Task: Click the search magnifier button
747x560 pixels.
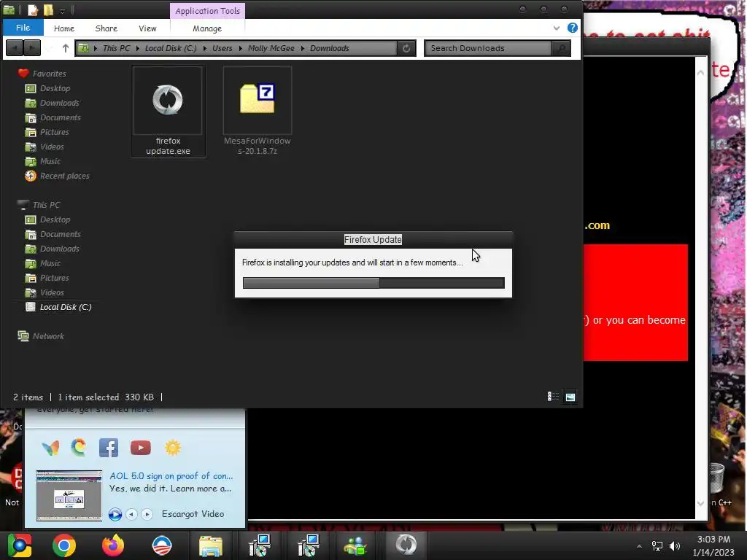Action: (561, 48)
